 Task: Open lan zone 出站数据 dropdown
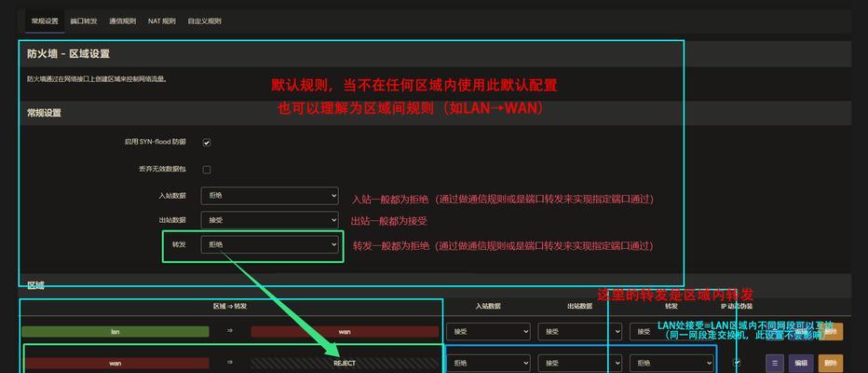coord(579,331)
